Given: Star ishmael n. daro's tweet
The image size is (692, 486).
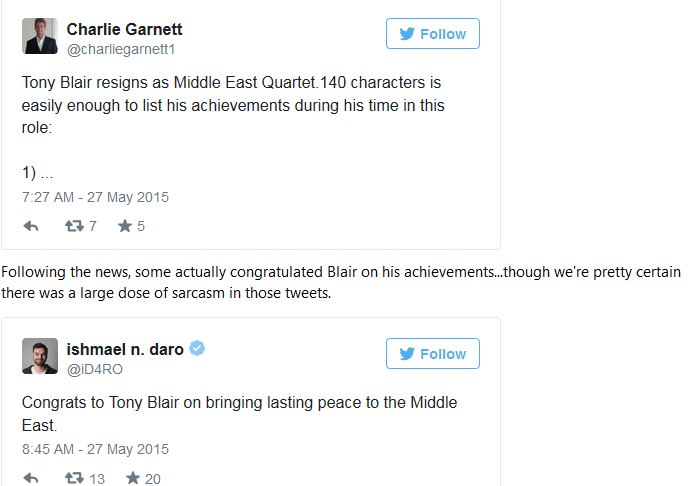Looking at the screenshot, I should click(x=133, y=478).
